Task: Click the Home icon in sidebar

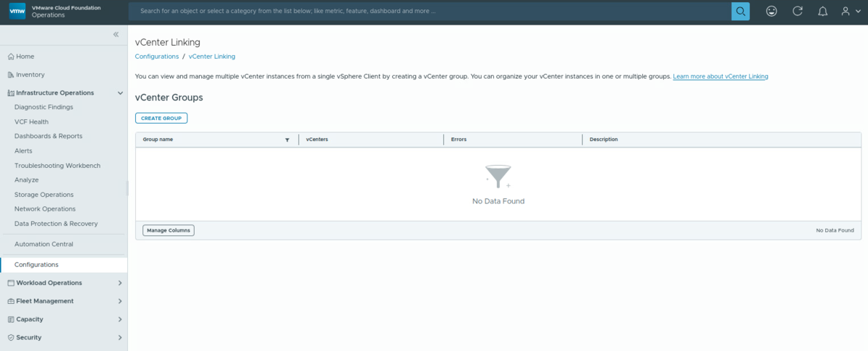Action: pos(10,56)
